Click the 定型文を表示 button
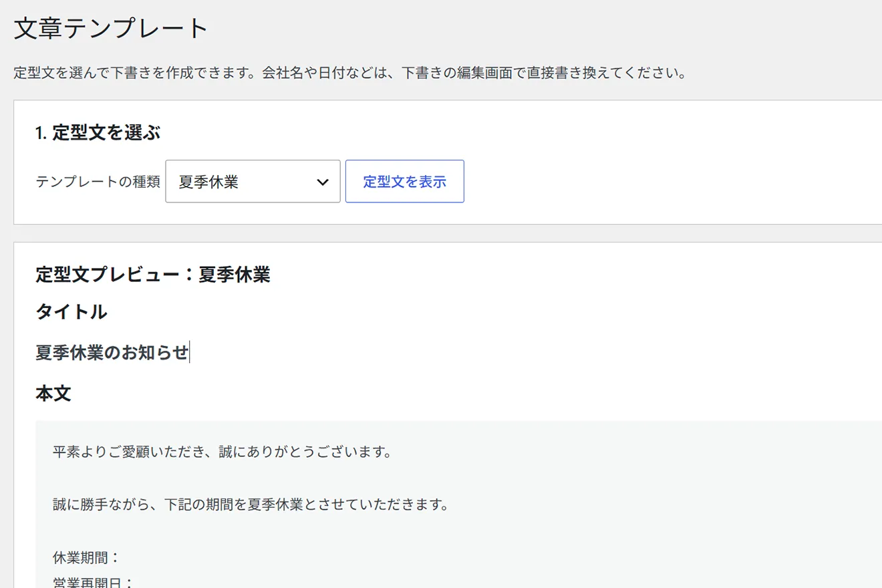 pos(404,181)
